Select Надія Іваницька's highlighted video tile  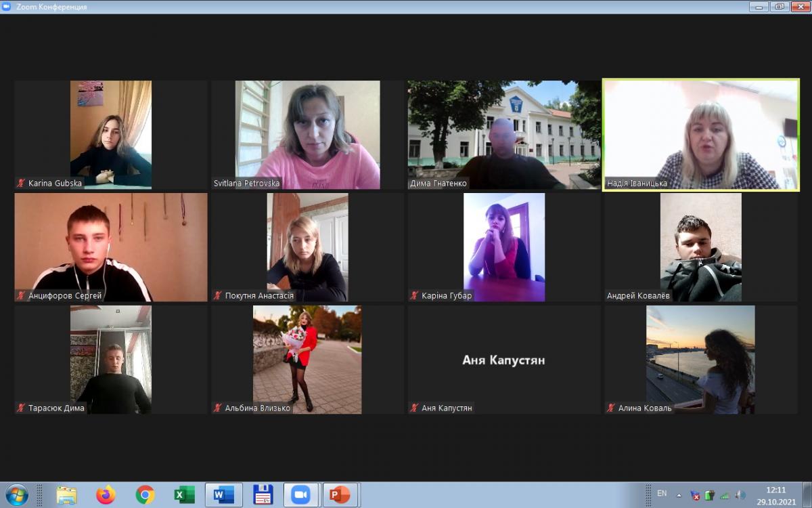700,135
